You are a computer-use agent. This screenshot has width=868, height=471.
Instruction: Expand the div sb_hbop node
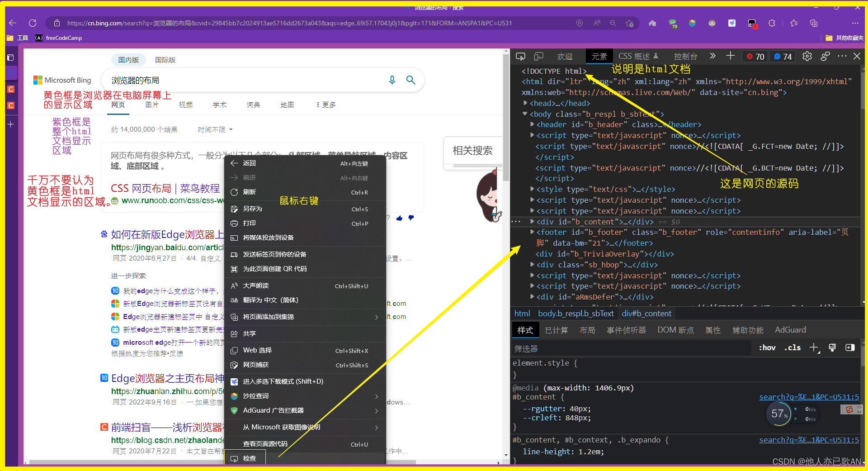tap(532, 265)
